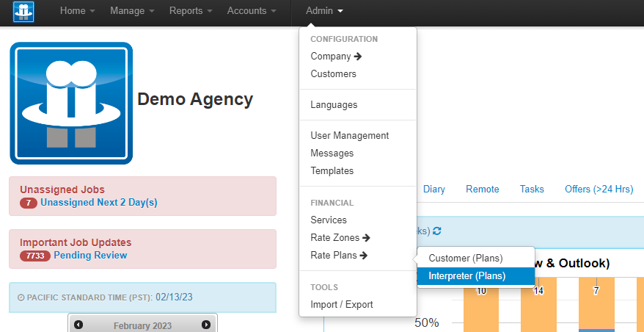
Task: Switch to the Offers (>24 Hrs) tab
Action: pyautogui.click(x=599, y=190)
